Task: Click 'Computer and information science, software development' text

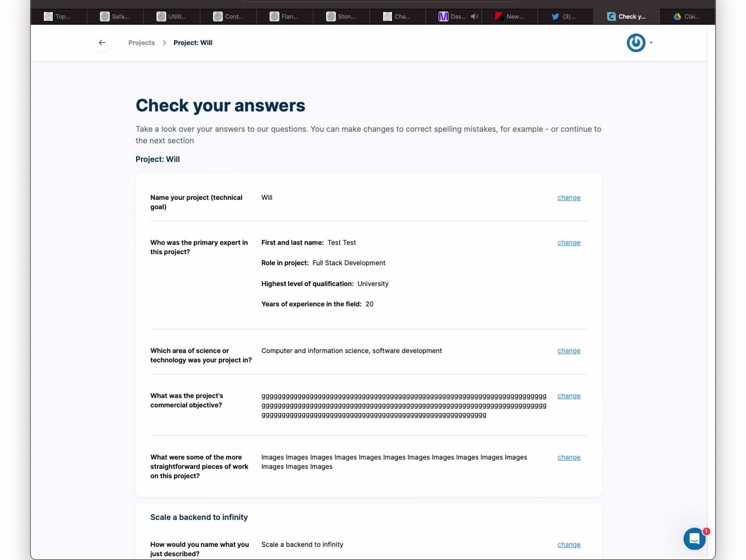Action: (351, 351)
